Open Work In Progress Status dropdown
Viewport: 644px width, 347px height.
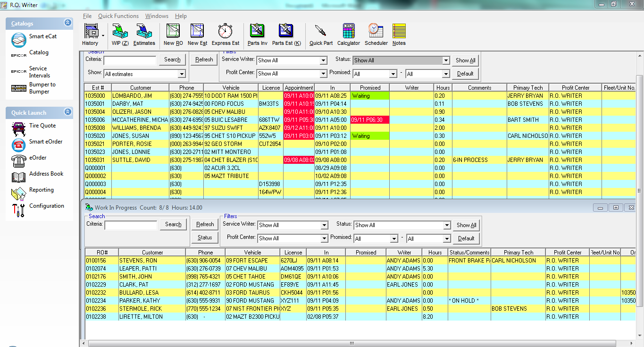(447, 225)
